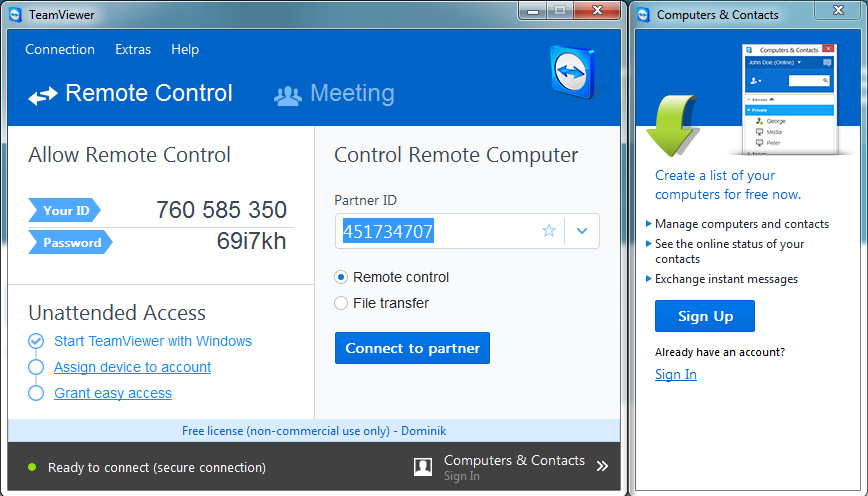Open the Assign device to account link
The height and width of the screenshot is (496, 868).
132,367
